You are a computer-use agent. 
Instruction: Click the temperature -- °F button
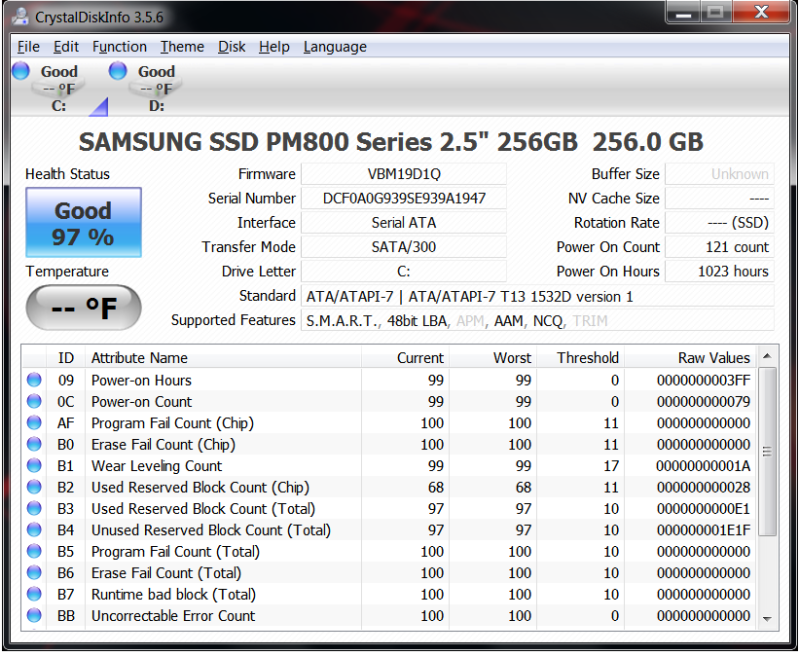pos(84,307)
